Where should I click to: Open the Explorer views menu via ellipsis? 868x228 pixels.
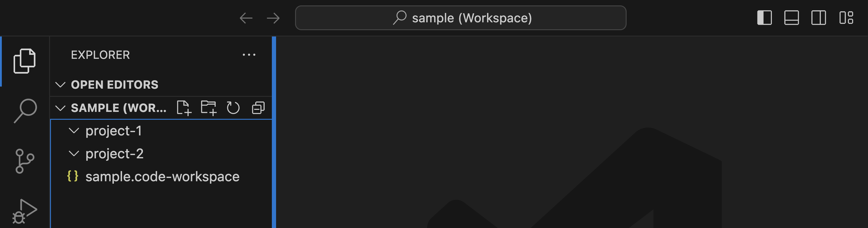[x=249, y=54]
